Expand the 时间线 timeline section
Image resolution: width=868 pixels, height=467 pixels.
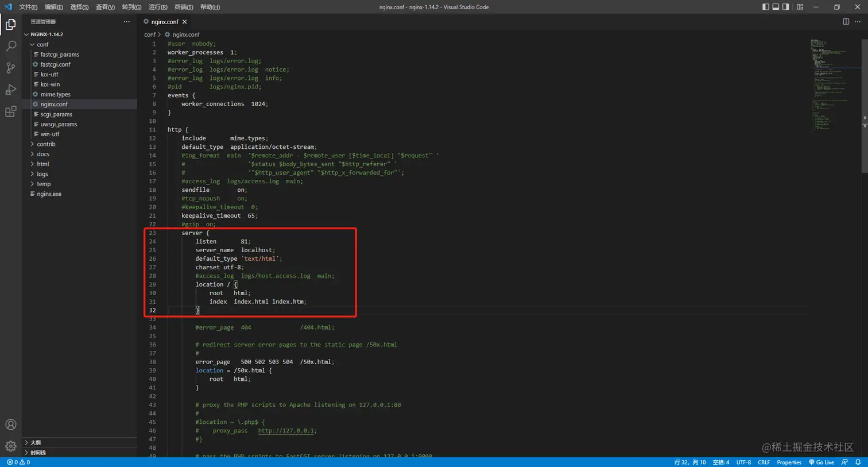point(79,453)
